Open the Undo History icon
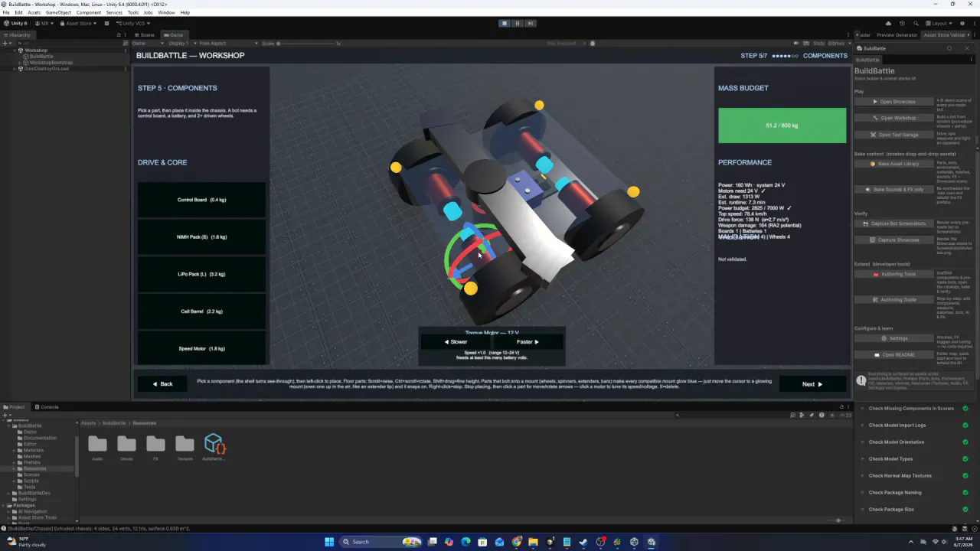 (x=902, y=23)
